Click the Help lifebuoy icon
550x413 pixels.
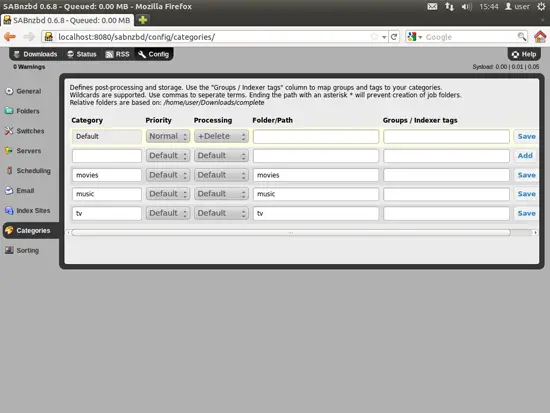515,54
